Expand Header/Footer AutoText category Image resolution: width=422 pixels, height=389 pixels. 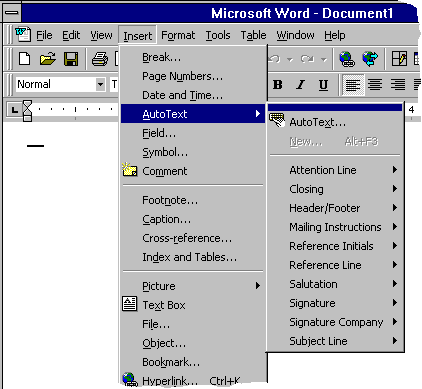coord(336,208)
